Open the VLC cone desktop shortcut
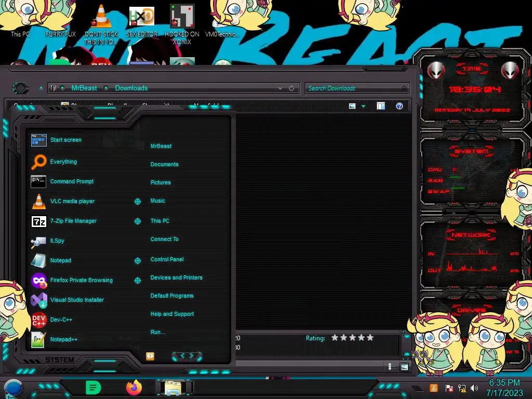This screenshot has width=532, height=399. (101, 24)
